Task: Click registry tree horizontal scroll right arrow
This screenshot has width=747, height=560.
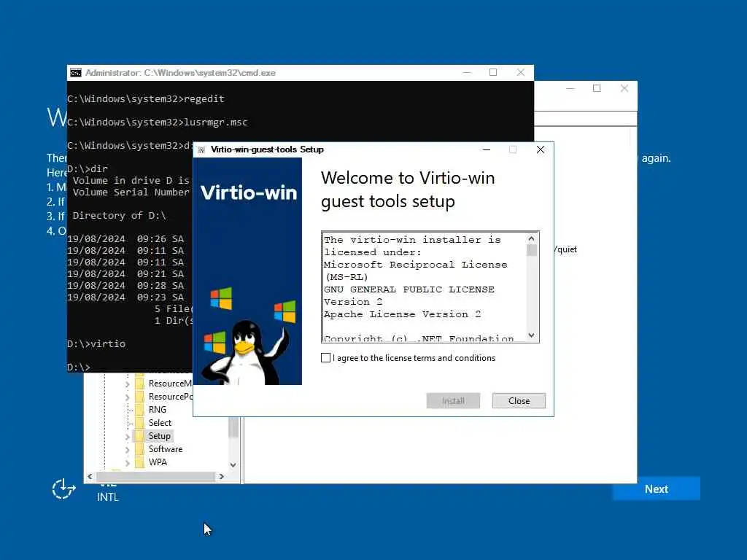Action: (222, 476)
